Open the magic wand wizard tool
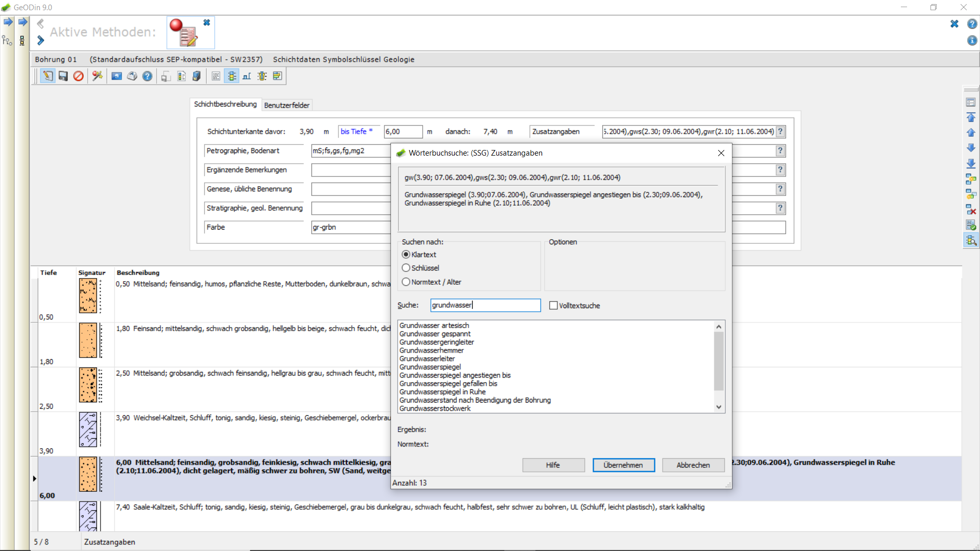The height and width of the screenshot is (551, 980). 97,76
